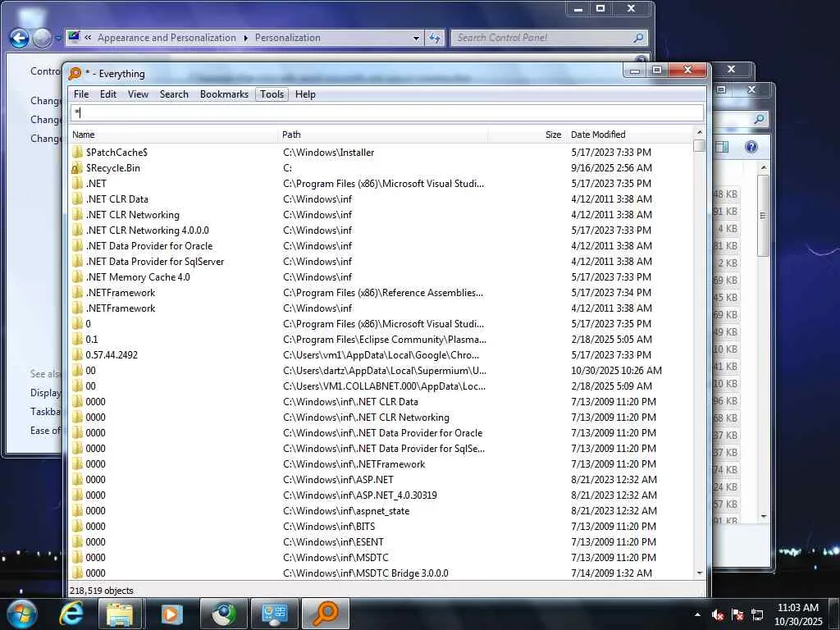The image size is (840, 630).
Task: Click date '7/14/2009 1:32 AM'
Action: click(x=611, y=573)
